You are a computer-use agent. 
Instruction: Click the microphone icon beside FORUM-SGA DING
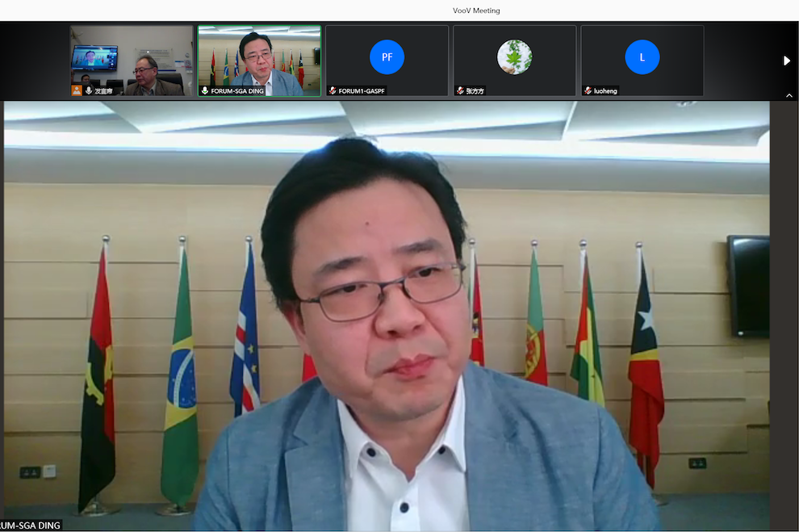[x=205, y=91]
